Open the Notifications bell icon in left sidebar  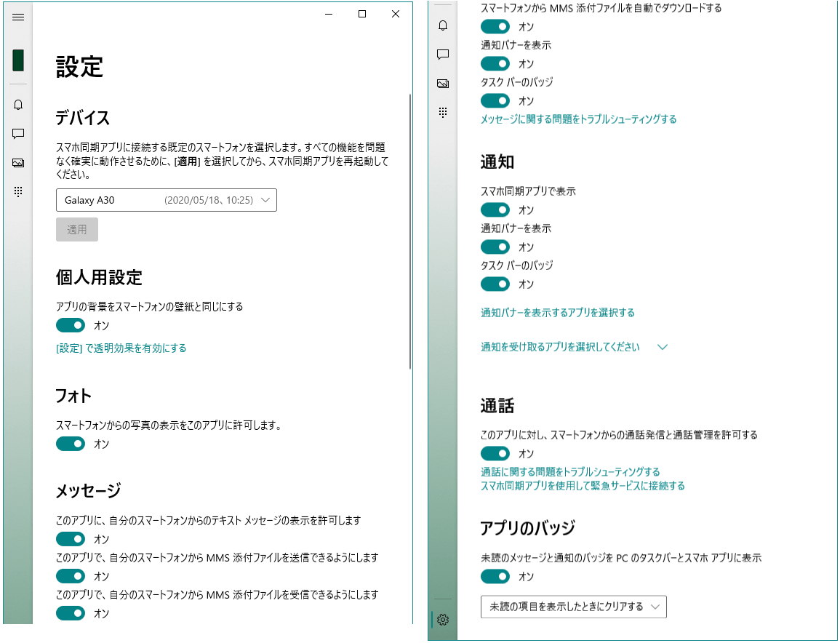[18, 106]
